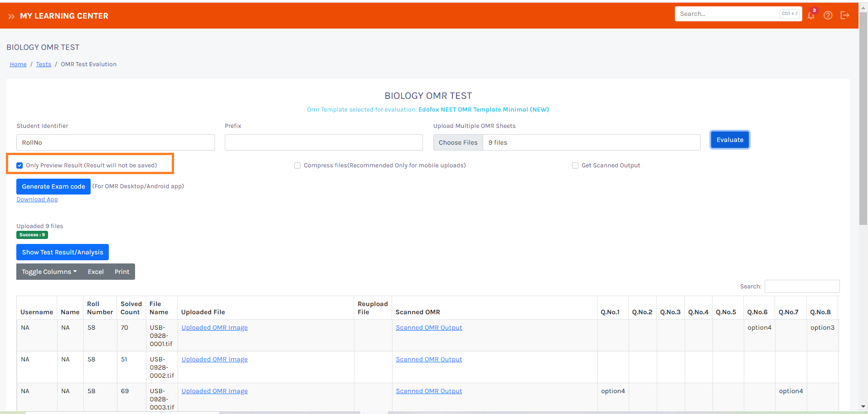Click the logout icon in header
Image resolution: width=868 pixels, height=414 pixels.
tap(844, 15)
